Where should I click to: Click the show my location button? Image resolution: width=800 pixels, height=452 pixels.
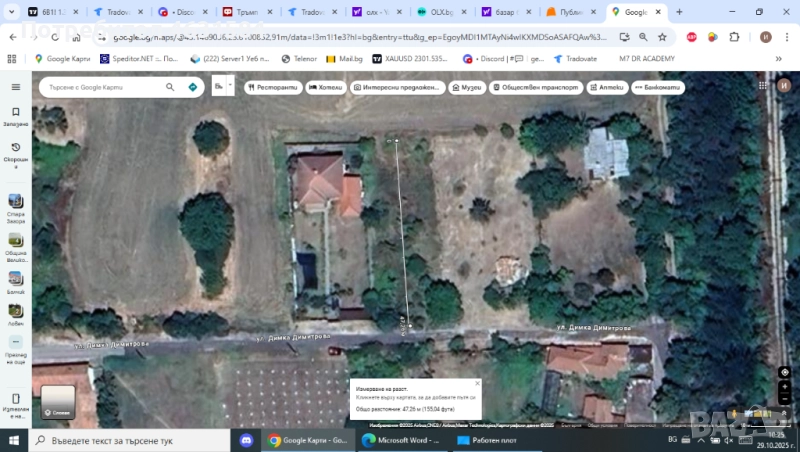tap(784, 372)
